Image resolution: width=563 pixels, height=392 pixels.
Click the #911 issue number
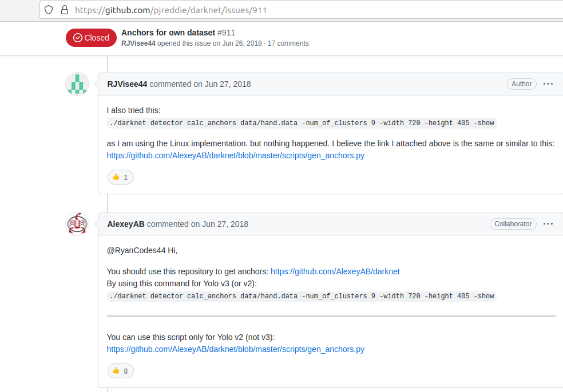point(226,33)
